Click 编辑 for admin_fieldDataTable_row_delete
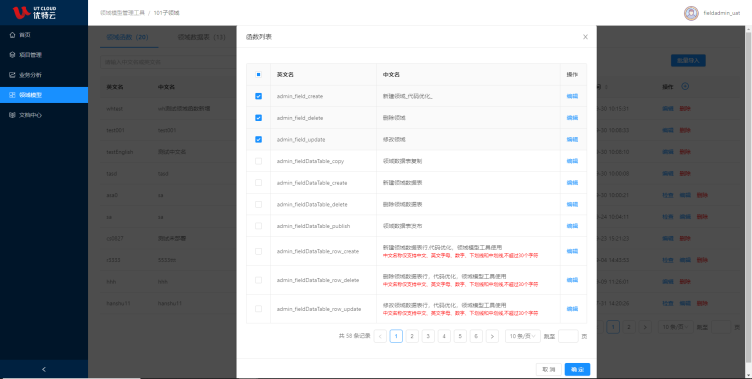This screenshot has width=752, height=379. (x=572, y=280)
